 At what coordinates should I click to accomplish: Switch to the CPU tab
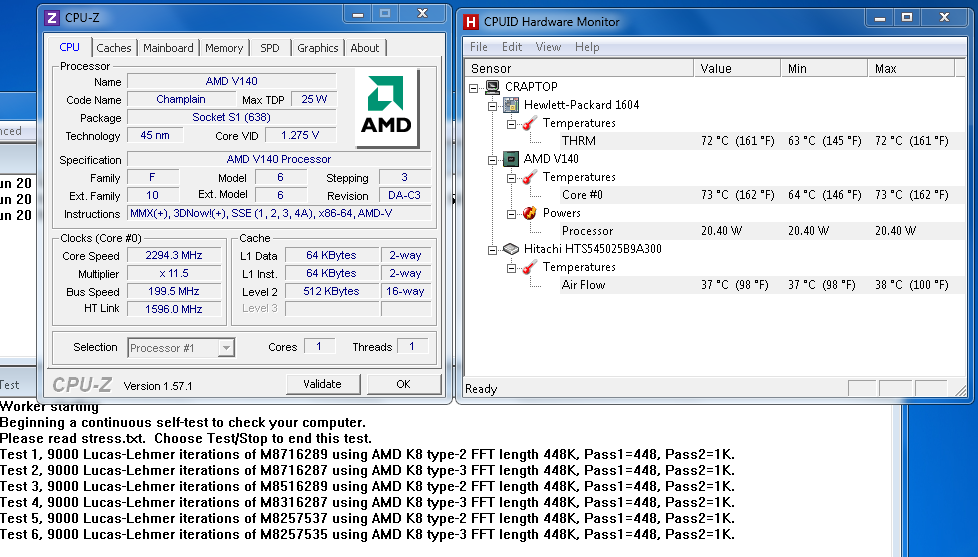69,47
